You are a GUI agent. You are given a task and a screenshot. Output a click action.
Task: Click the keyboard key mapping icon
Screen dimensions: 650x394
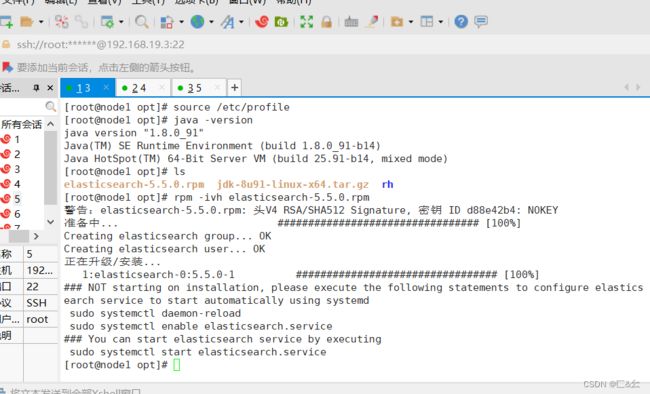coord(351,22)
